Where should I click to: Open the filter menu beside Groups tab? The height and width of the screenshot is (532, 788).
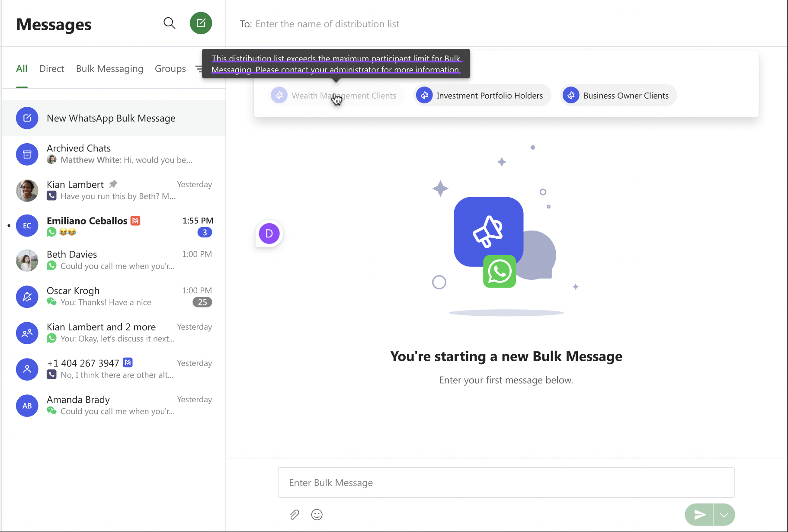click(199, 69)
